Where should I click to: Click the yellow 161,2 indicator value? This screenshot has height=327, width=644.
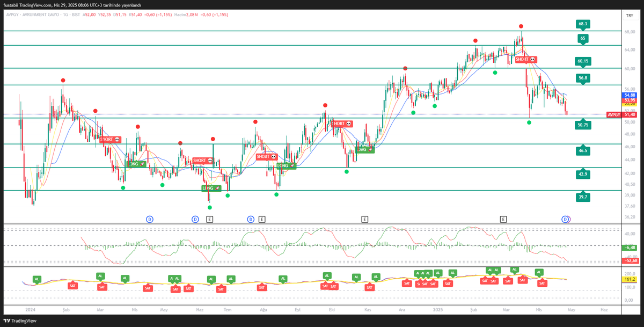point(630,280)
